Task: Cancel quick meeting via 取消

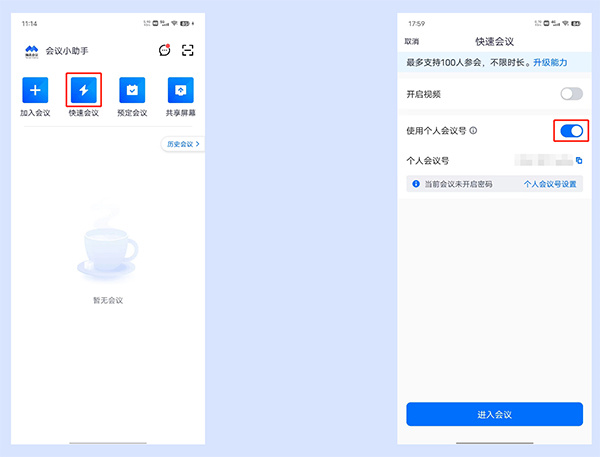Action: 412,41
